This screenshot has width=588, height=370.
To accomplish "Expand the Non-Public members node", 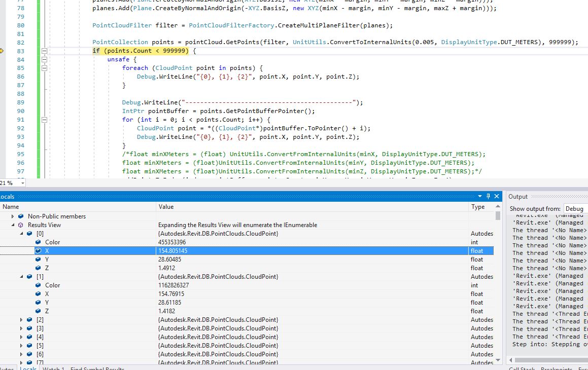I will (12, 216).
